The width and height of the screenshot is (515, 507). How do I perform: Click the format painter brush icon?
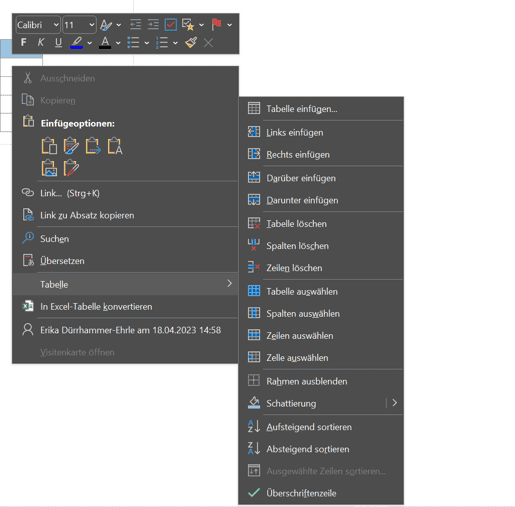[191, 42]
